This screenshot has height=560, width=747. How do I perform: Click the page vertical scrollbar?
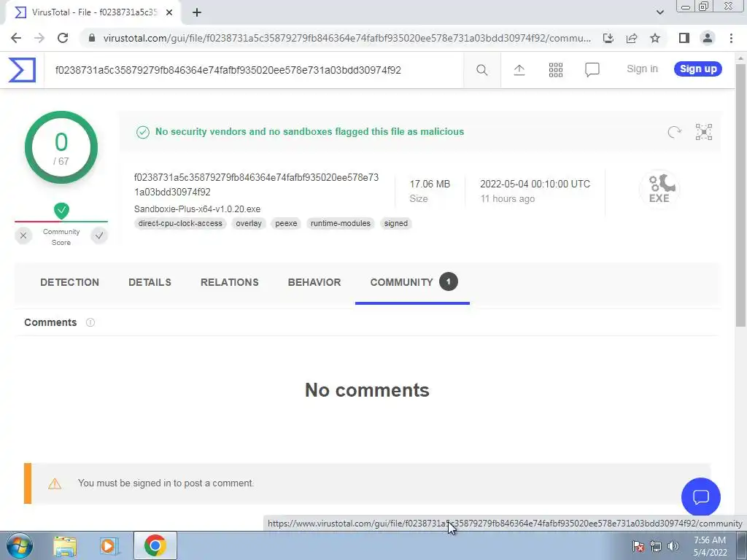(x=740, y=195)
